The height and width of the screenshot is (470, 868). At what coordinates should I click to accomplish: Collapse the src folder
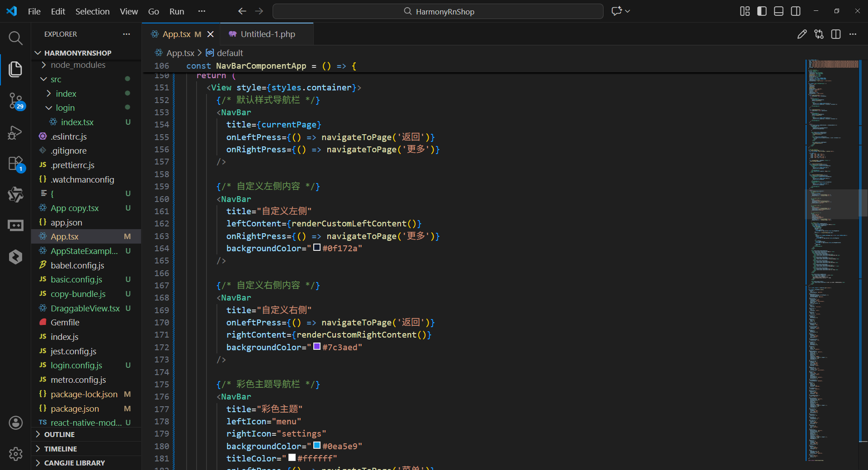click(x=86, y=80)
